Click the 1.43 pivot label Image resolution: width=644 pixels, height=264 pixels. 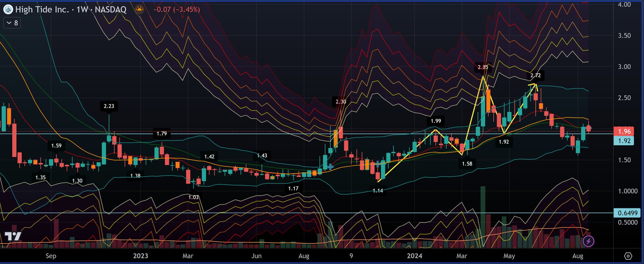click(262, 156)
